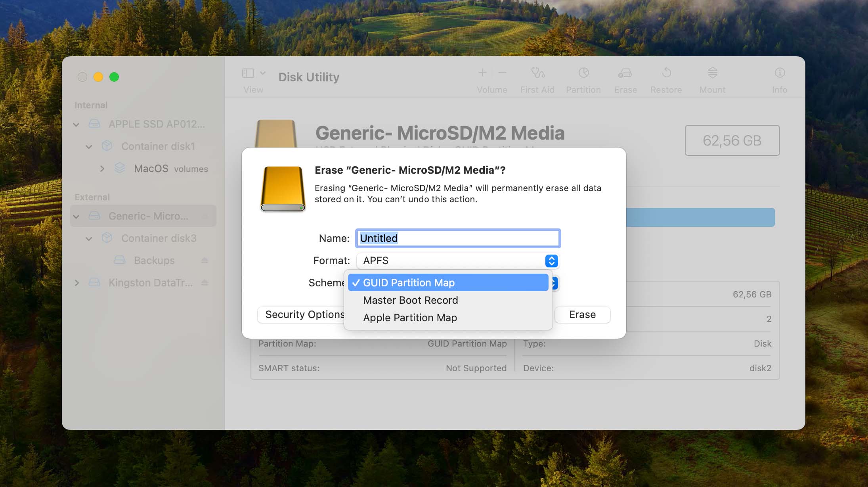This screenshot has width=868, height=487.
Task: Select APPLE SSD AP012 disk icon
Action: 94,124
